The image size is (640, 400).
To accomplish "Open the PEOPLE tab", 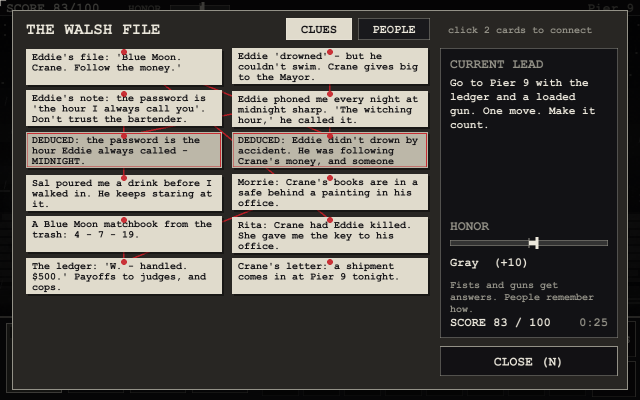I will pos(394,29).
